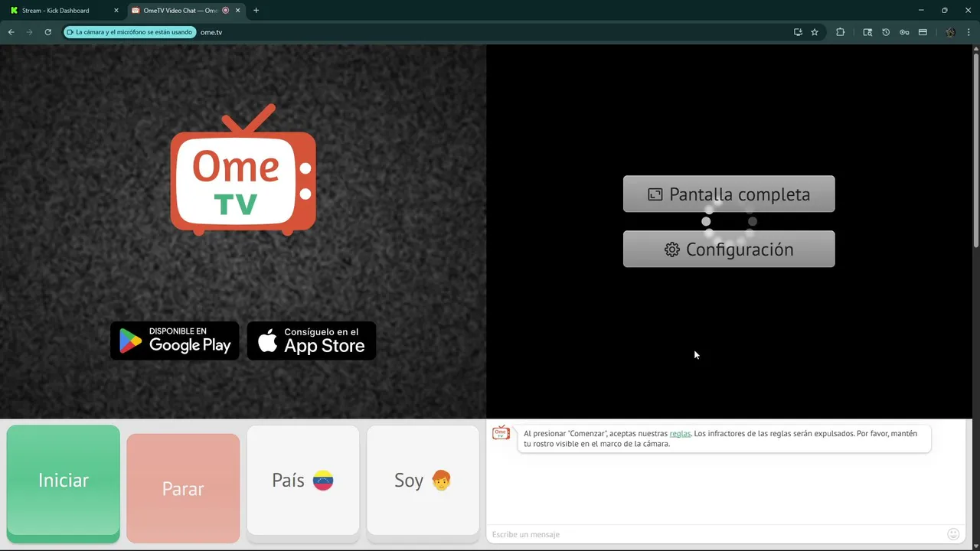Reload the ome.tv page
Screen dimensions: 980x551
[x=47, y=32]
